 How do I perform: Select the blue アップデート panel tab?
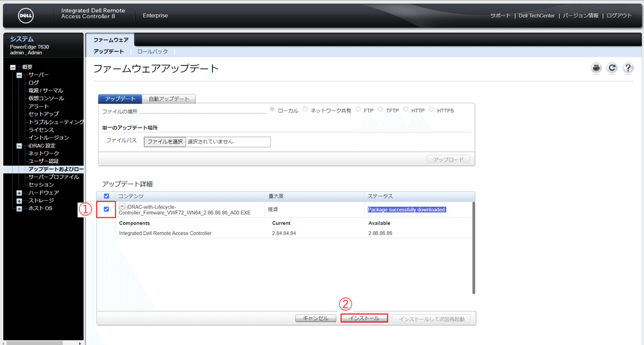coord(120,99)
